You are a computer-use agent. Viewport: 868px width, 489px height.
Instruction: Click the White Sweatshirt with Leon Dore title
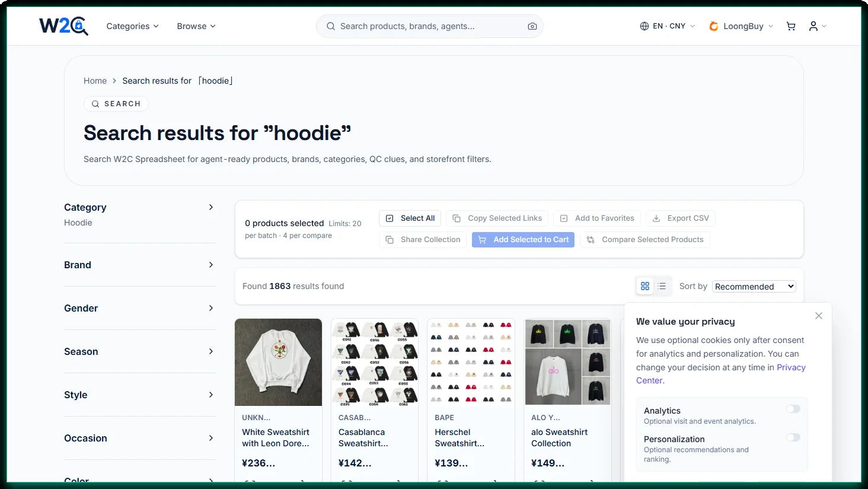276,438
